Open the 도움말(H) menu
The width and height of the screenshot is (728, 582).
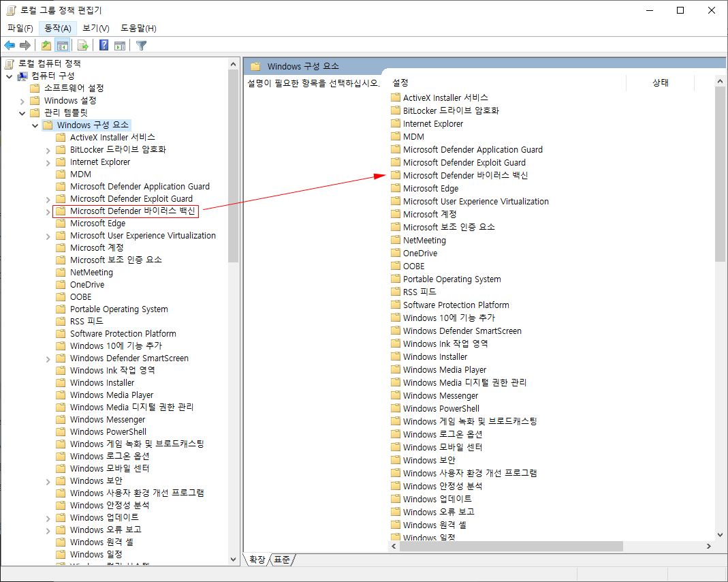(x=138, y=29)
